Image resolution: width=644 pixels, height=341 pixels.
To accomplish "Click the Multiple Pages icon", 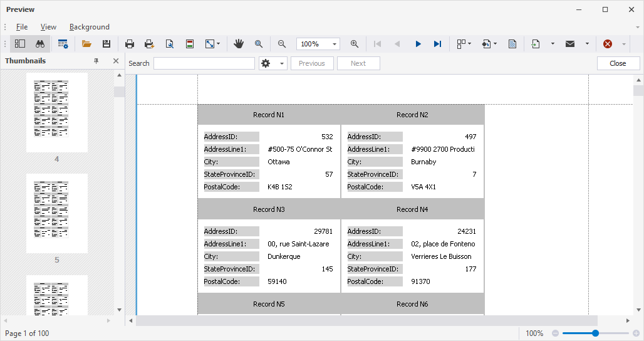I will [461, 43].
